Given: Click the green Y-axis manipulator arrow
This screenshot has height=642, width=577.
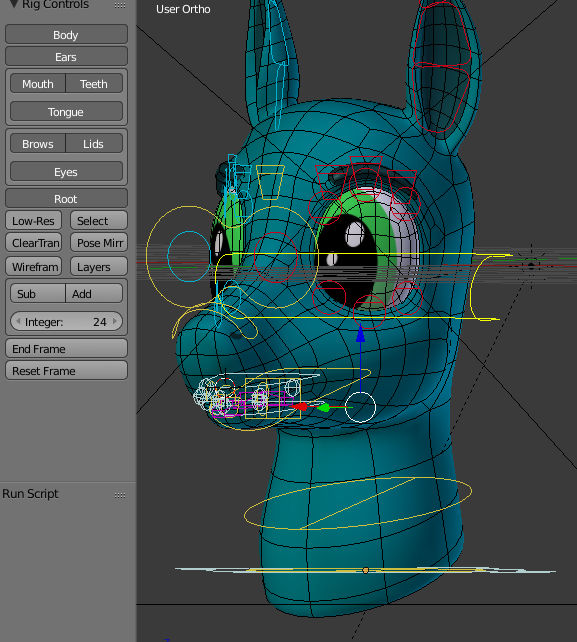Looking at the screenshot, I should point(324,407).
